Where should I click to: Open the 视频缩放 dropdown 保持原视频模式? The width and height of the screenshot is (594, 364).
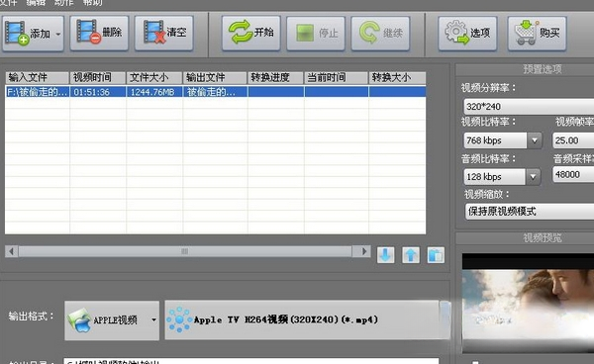click(x=530, y=211)
